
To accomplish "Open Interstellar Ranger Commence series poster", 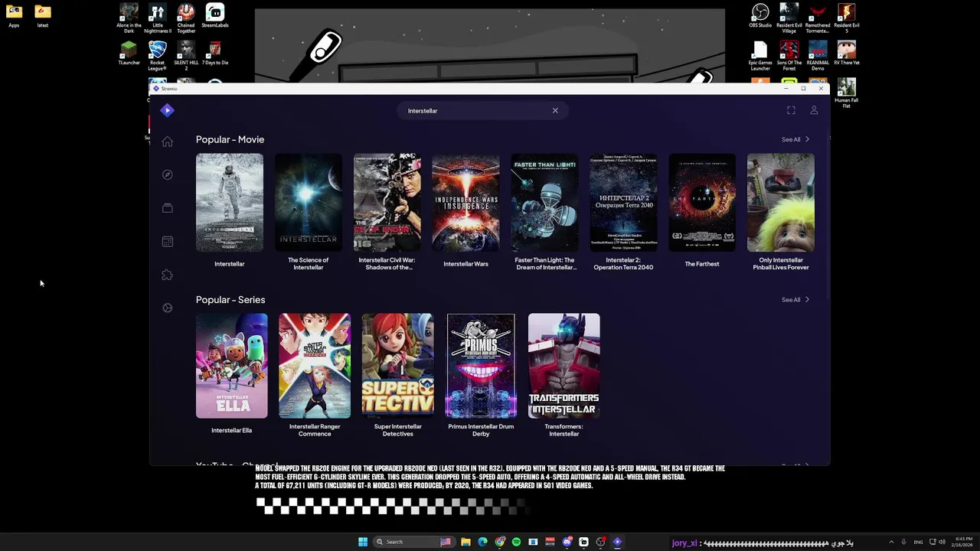I will (315, 366).
